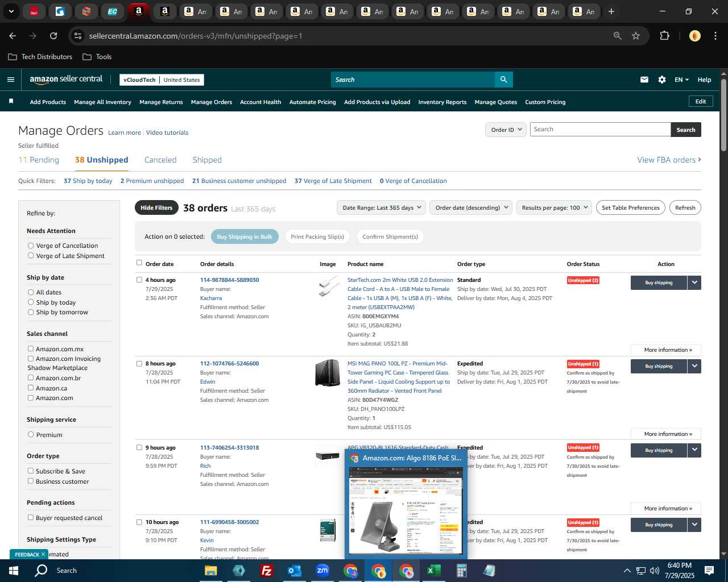The width and height of the screenshot is (728, 582).
Task: Click the Hide Filters button
Action: pos(156,207)
